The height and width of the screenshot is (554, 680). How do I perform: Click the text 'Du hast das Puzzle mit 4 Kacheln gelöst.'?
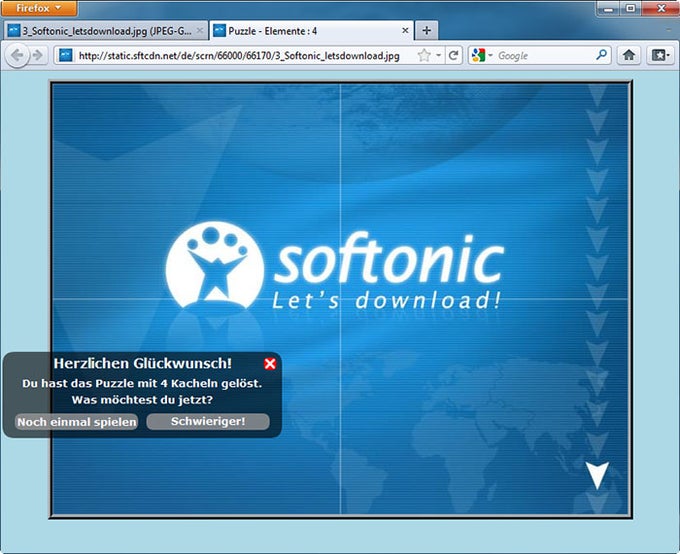click(142, 384)
